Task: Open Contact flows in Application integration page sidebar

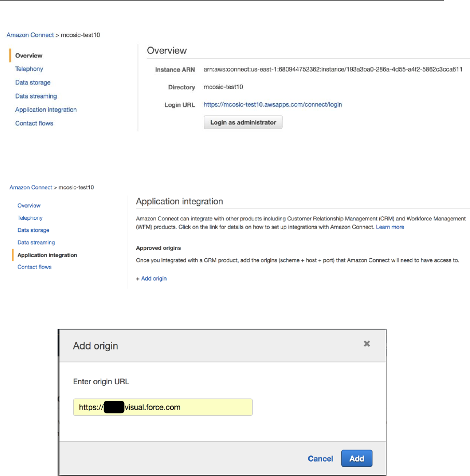Action: pyautogui.click(x=34, y=267)
